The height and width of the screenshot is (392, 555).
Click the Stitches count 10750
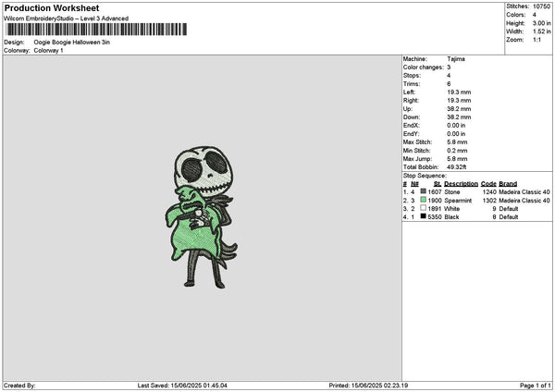541,6
